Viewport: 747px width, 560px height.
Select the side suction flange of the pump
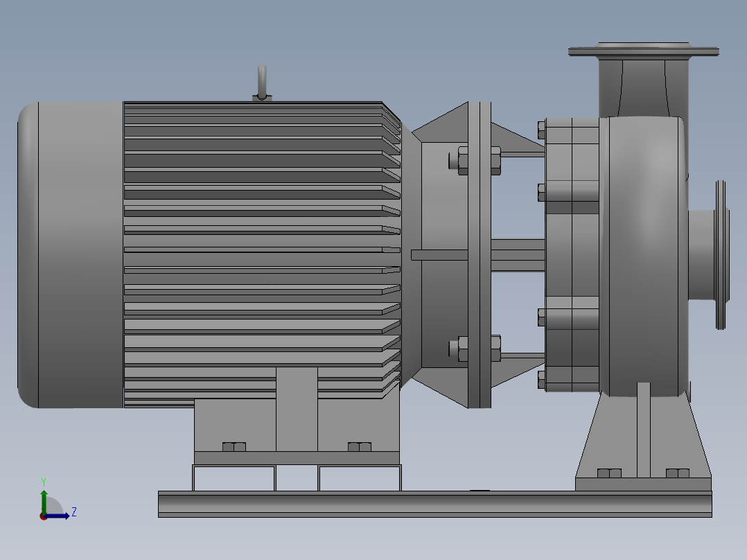point(721,255)
